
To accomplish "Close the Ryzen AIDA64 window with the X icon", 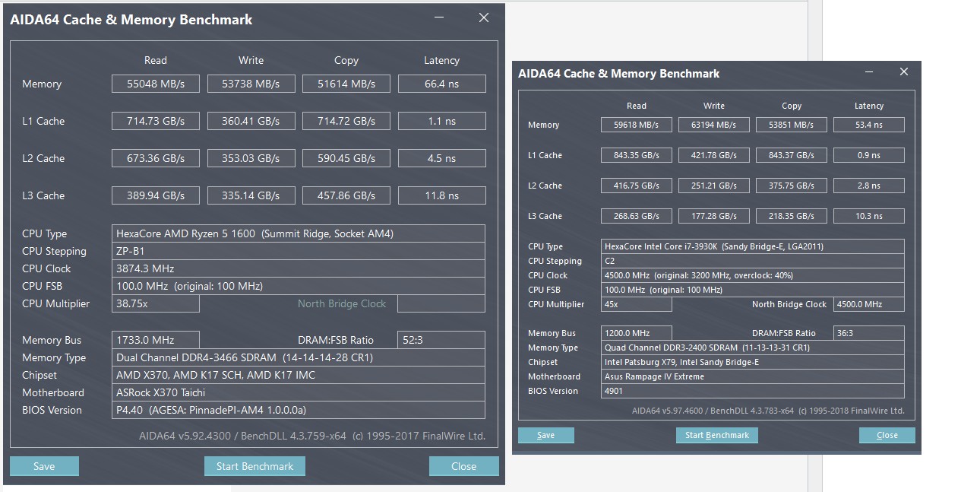I will pyautogui.click(x=483, y=18).
